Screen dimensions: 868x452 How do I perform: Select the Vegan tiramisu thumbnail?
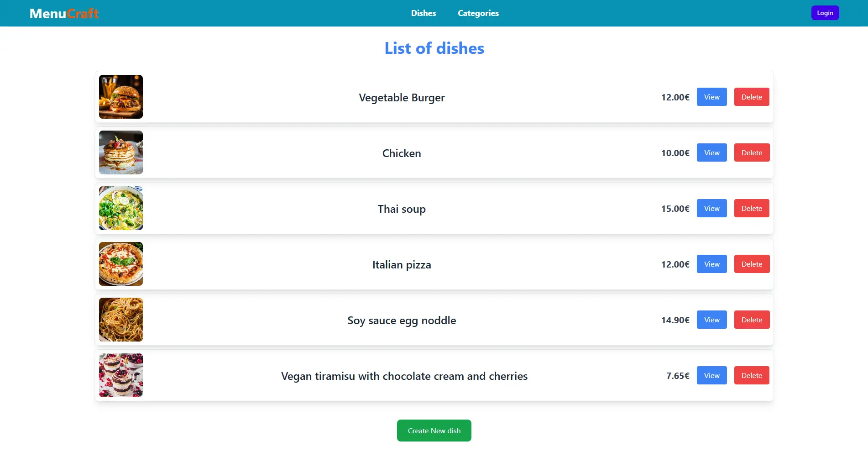(121, 375)
